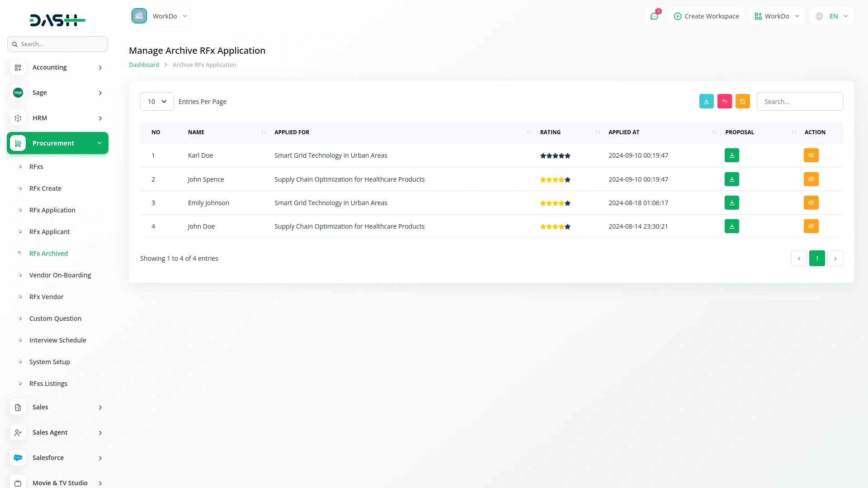Screen dimensions: 868x488
Task: Click the Sage sidebar icon
Action: (18, 93)
